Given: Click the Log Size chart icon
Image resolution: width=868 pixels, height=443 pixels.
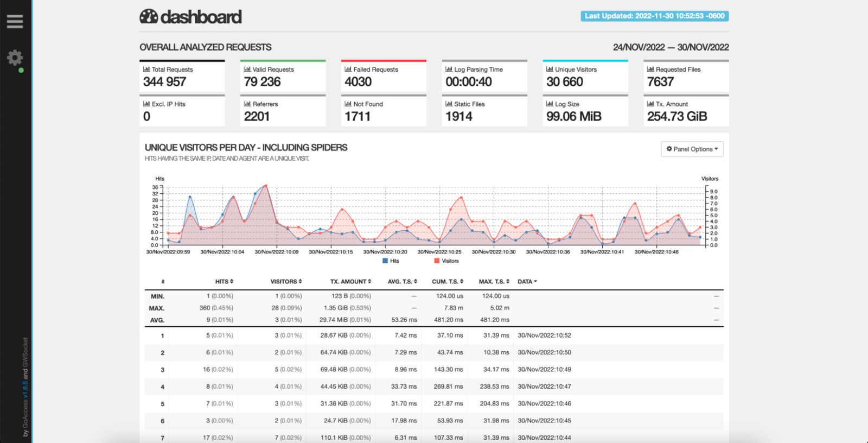Looking at the screenshot, I should [x=550, y=104].
